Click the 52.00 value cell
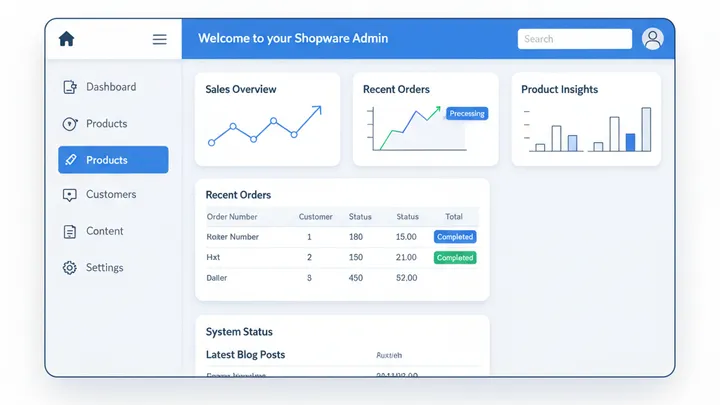Viewport: 720px width, 405px height. [x=407, y=278]
